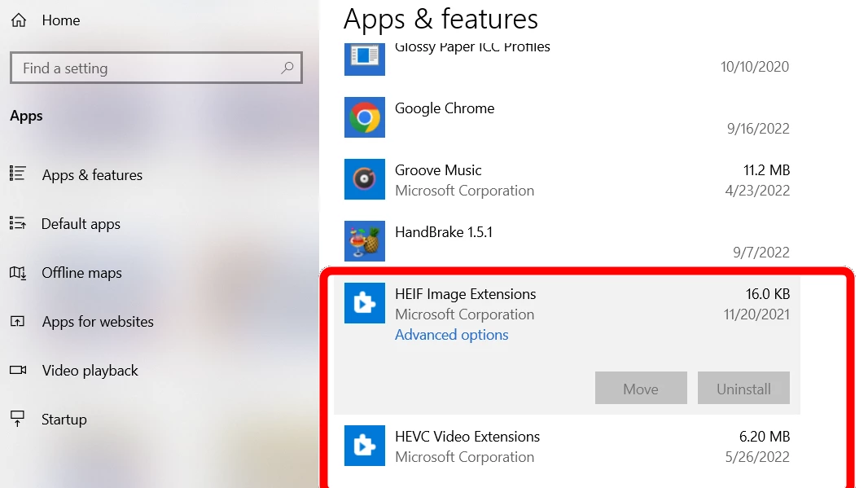Click the 16.0 KB size value
Screen dimensions: 868x488
767,293
